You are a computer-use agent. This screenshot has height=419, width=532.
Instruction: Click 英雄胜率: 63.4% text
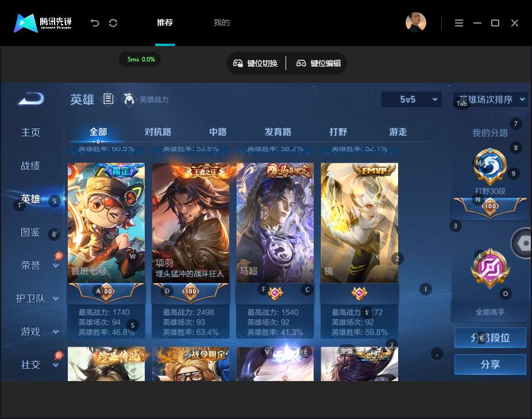[x=191, y=332]
